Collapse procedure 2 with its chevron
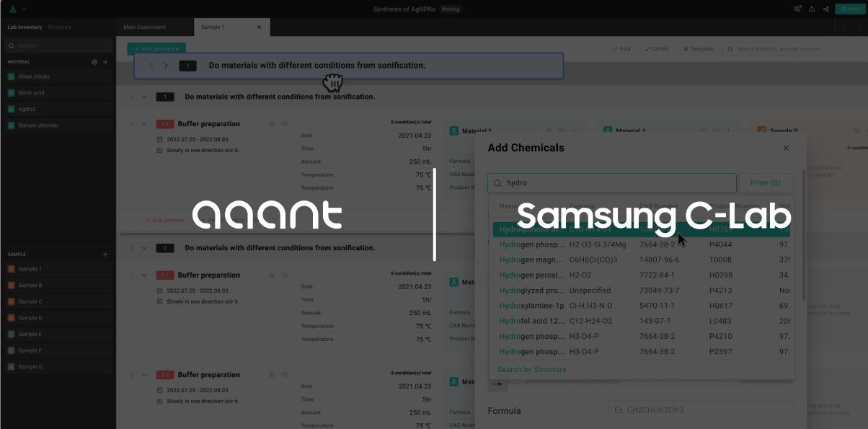Viewport: 868px width, 429px height. pos(144,248)
